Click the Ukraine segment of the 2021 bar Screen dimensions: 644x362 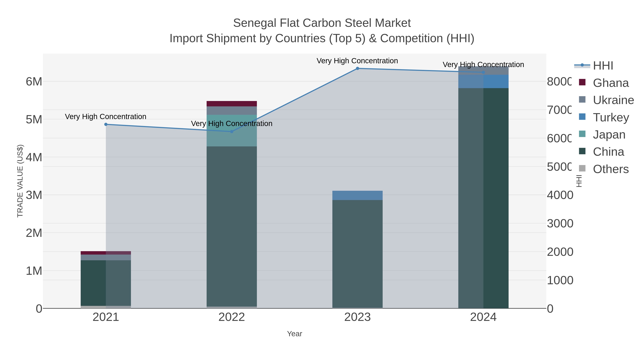106,257
